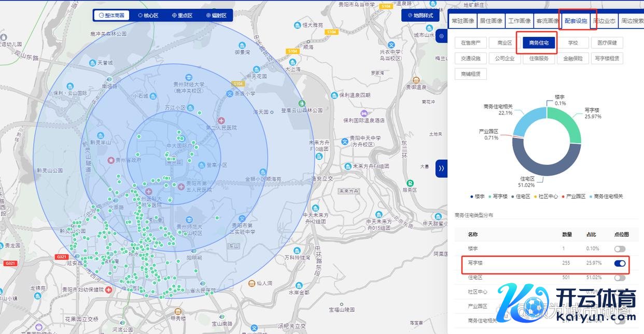Image resolution: width=644 pixels, height=334 pixels.
Task: Enable the 楼宇 point map toggle
Action: coord(620,249)
